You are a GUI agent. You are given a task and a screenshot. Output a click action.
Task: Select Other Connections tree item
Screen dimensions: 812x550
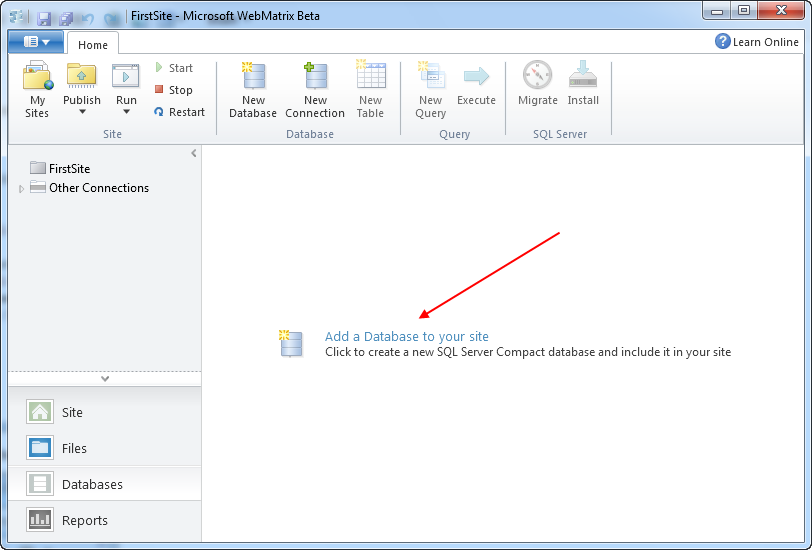pyautogui.click(x=89, y=187)
